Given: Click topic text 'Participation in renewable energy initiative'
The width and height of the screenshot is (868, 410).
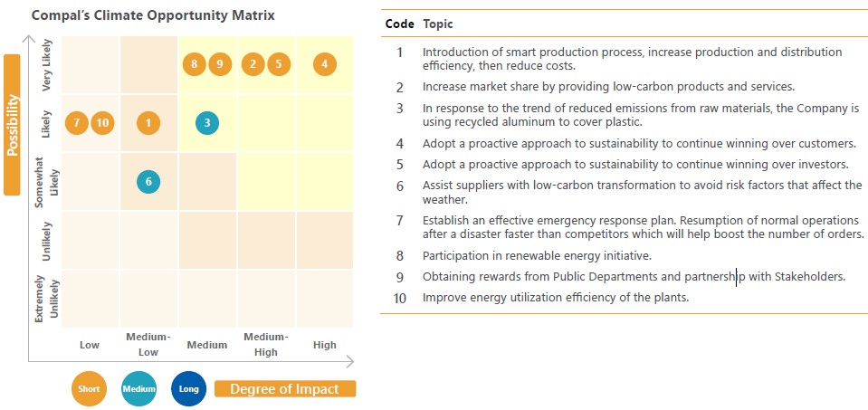Looking at the screenshot, I should 537,256.
